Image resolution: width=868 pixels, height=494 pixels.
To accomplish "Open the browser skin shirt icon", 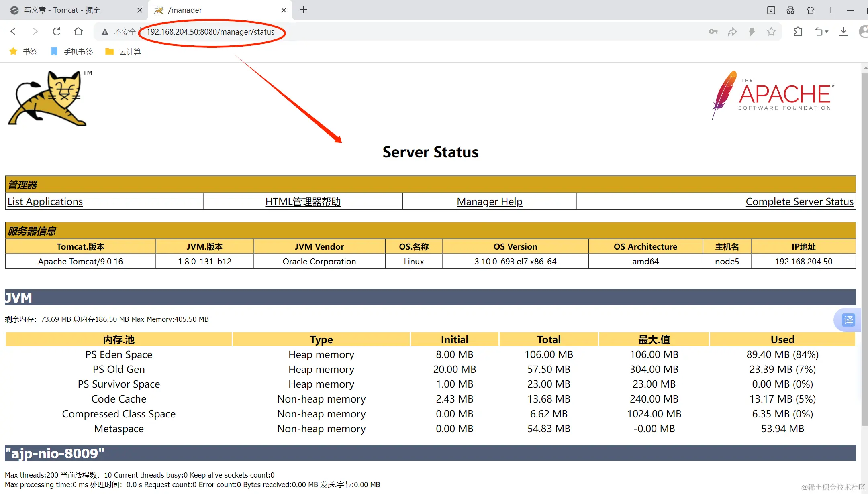I will [x=810, y=10].
